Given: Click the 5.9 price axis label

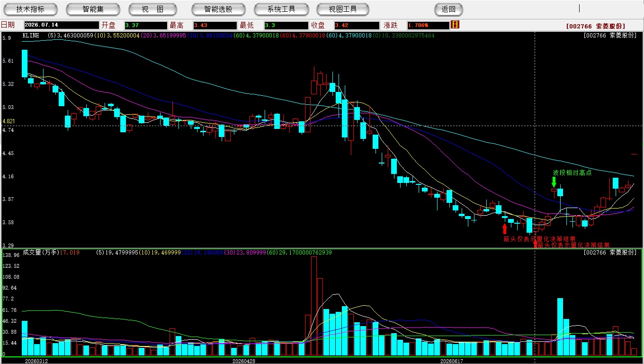Looking at the screenshot, I should tap(7, 38).
